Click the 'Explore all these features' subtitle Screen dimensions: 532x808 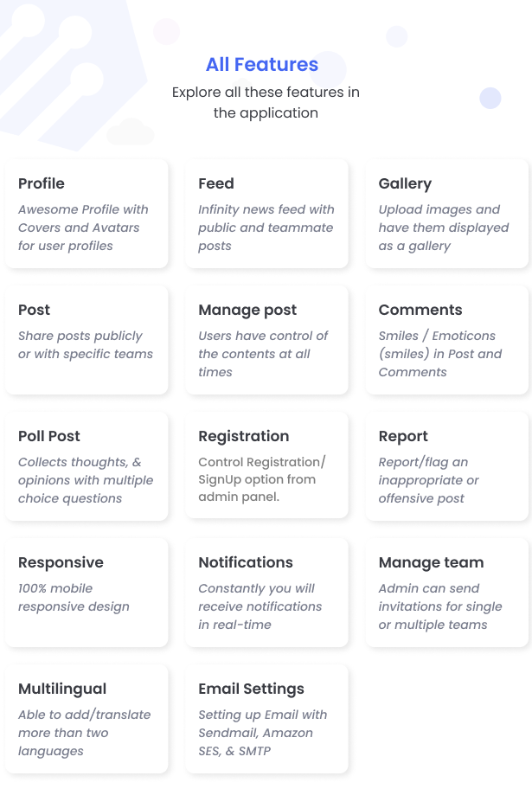266,102
